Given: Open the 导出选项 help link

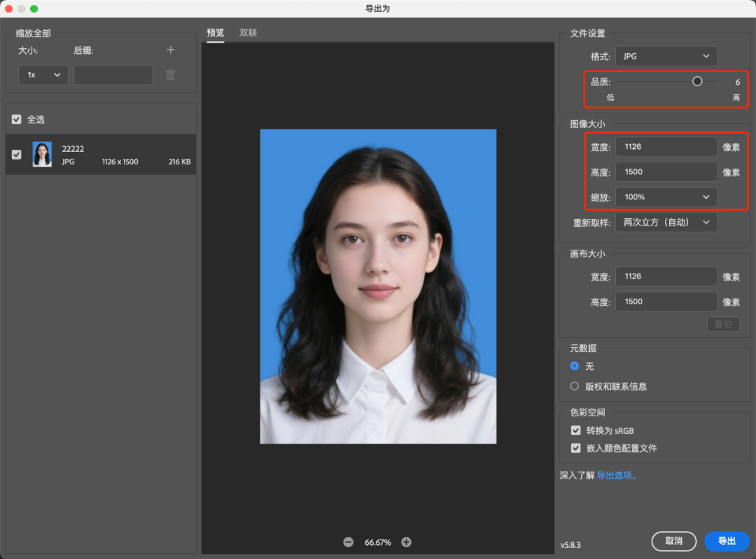Looking at the screenshot, I should (616, 475).
